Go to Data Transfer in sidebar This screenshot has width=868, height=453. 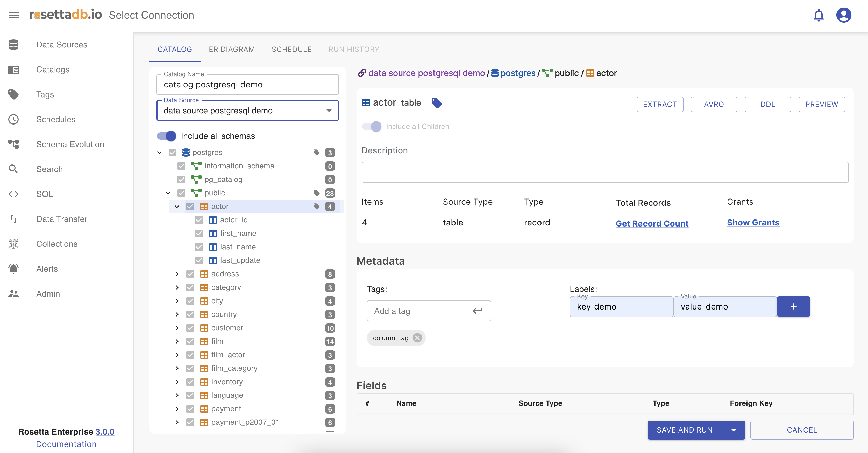61,219
